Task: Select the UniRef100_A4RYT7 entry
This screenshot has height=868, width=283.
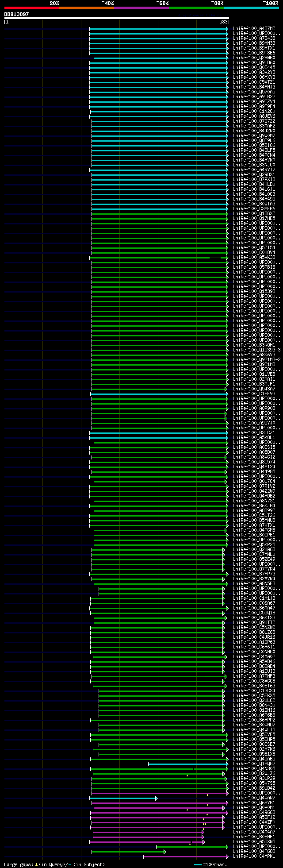Action: (x=254, y=170)
